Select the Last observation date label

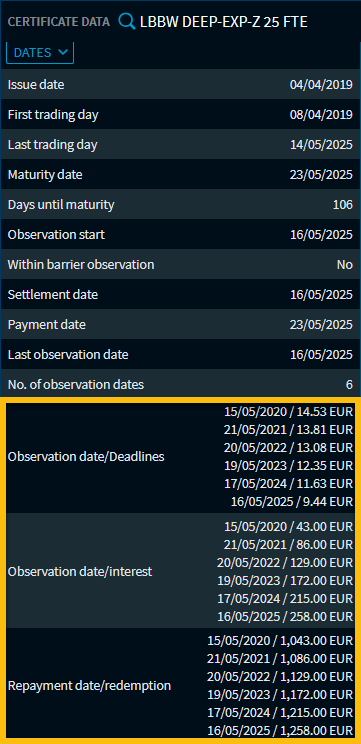[x=68, y=354]
